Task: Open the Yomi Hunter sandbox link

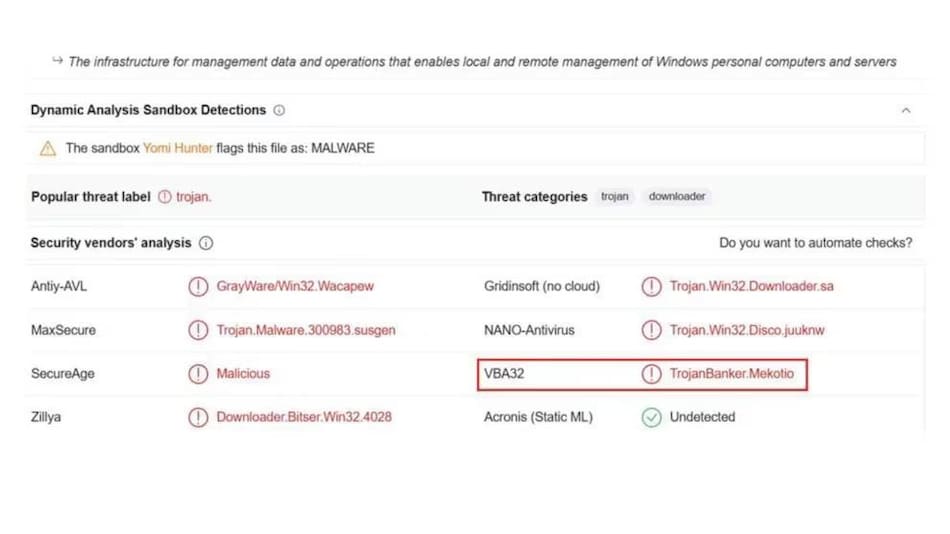Action: tap(177, 148)
